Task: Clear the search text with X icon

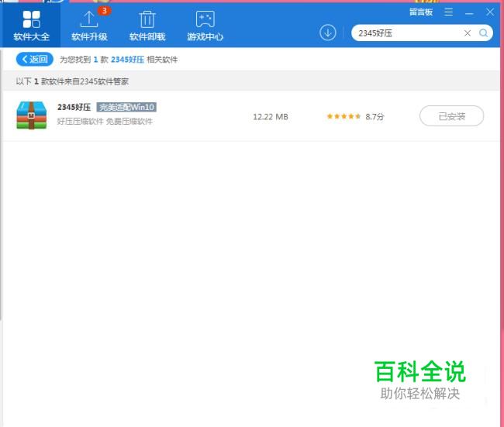Action: point(468,33)
